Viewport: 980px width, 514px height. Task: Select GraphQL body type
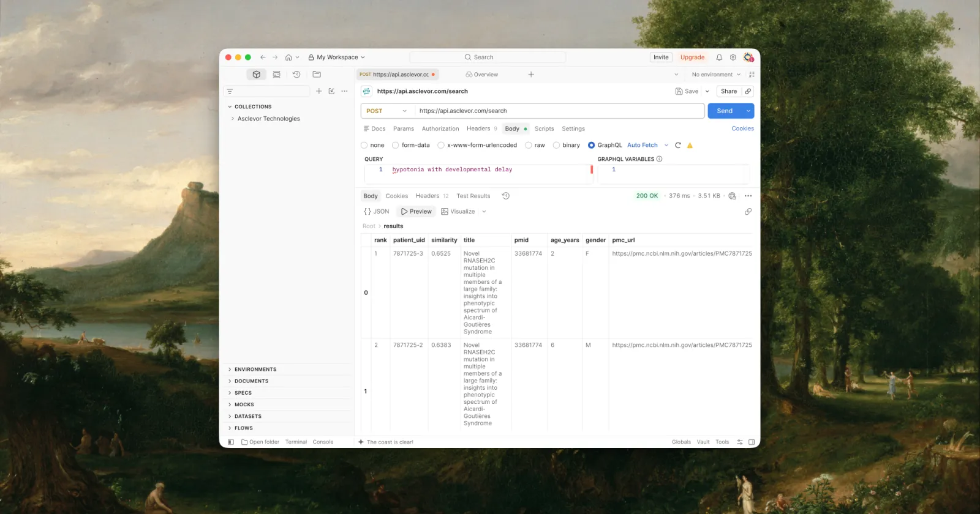coord(591,146)
